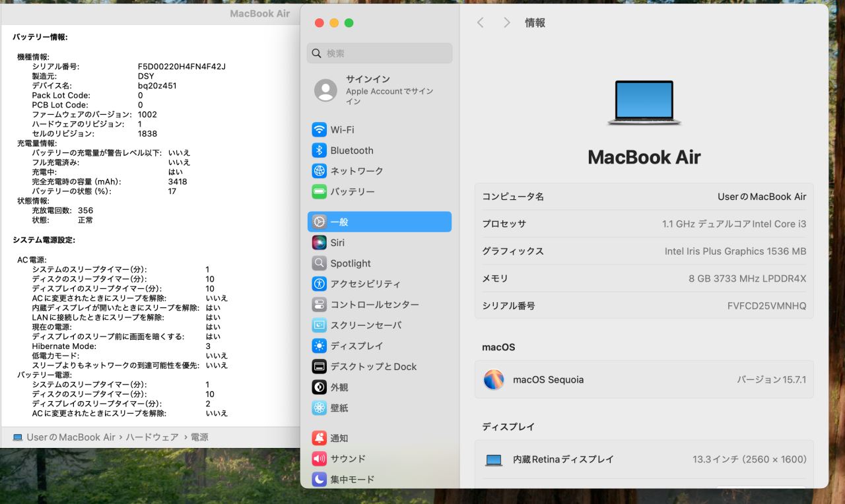Open the スクリーンセーバ icon
The image size is (845, 504).
[320, 325]
